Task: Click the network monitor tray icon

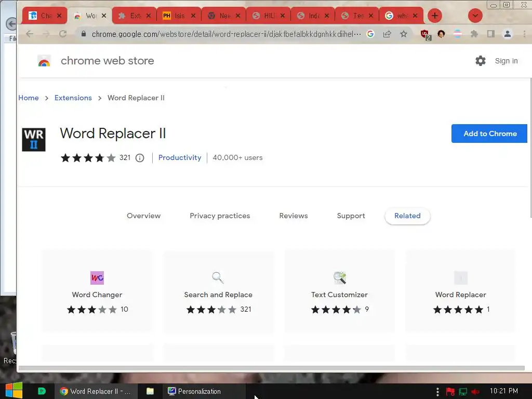Action: tap(463, 392)
